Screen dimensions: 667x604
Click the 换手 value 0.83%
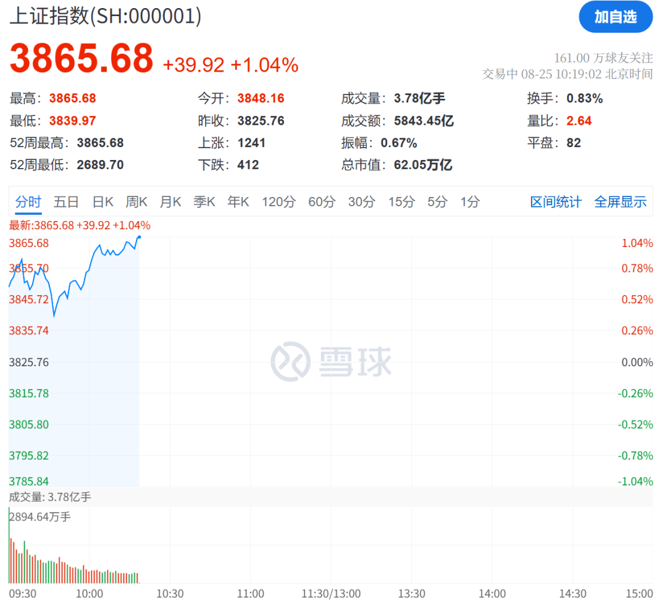(584, 98)
